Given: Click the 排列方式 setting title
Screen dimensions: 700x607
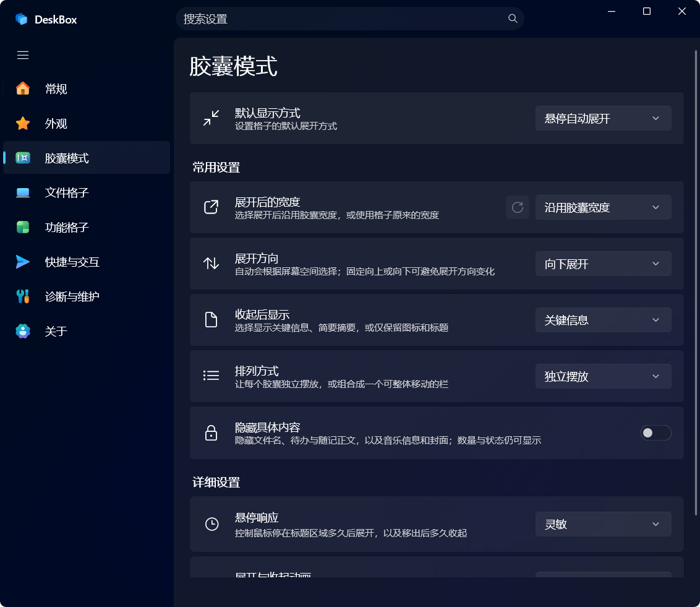Looking at the screenshot, I should coord(257,371).
